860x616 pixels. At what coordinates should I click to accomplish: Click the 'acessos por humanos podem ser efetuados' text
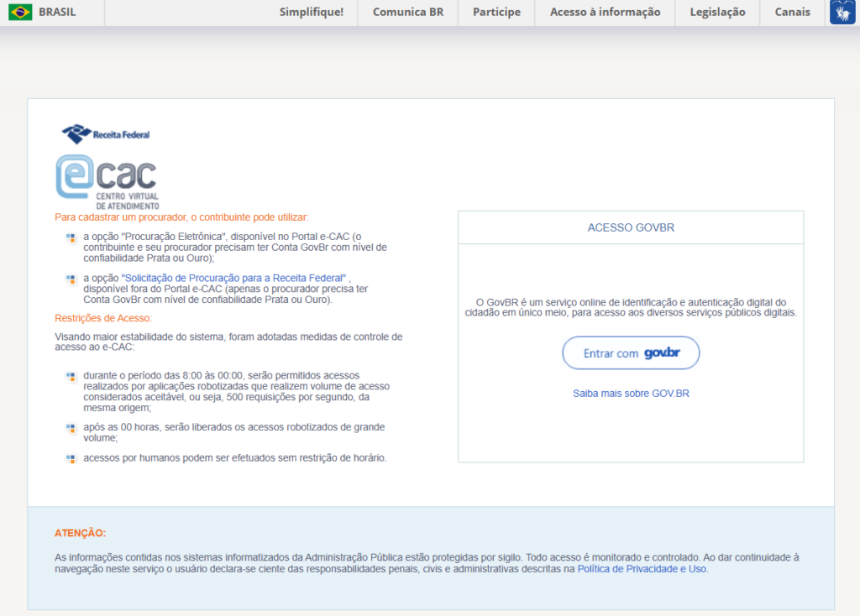pos(235,457)
